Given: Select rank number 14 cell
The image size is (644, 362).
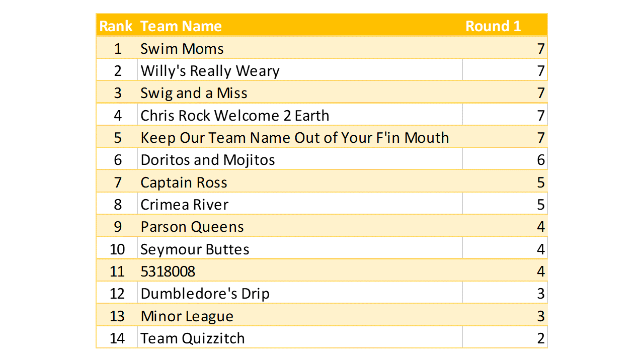Looking at the screenshot, I should [117, 338].
